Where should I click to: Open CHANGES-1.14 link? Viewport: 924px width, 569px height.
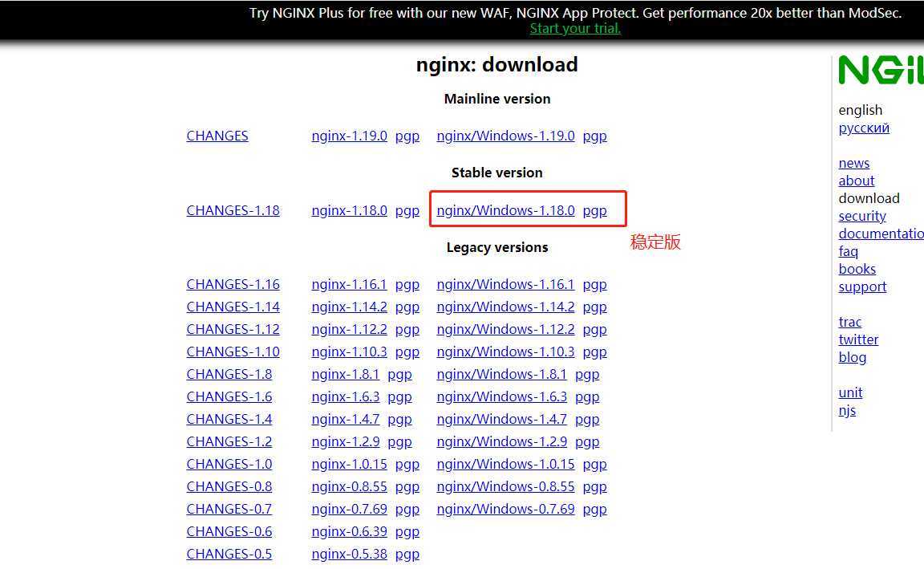coord(233,307)
